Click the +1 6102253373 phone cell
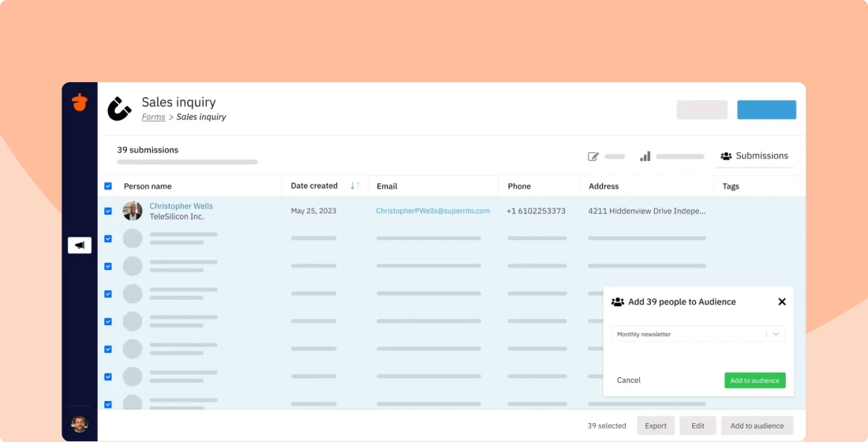The width and height of the screenshot is (868, 442). click(x=536, y=211)
